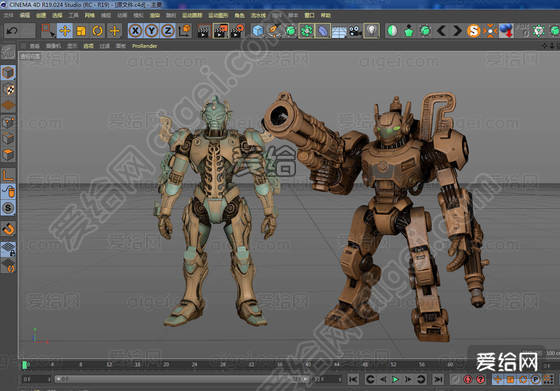The height and width of the screenshot is (391, 560).
Task: Click the orange arrows center icon
Action: tap(490, 31)
